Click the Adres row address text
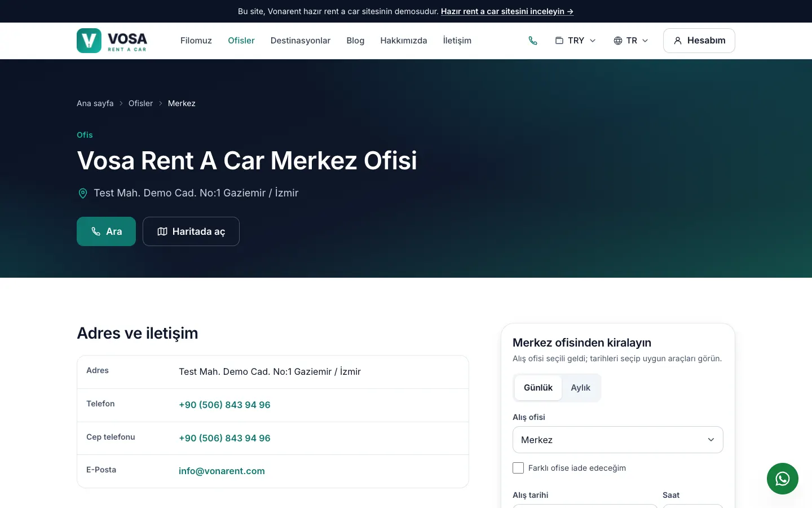Viewport: 812px width, 508px height. coord(270,371)
